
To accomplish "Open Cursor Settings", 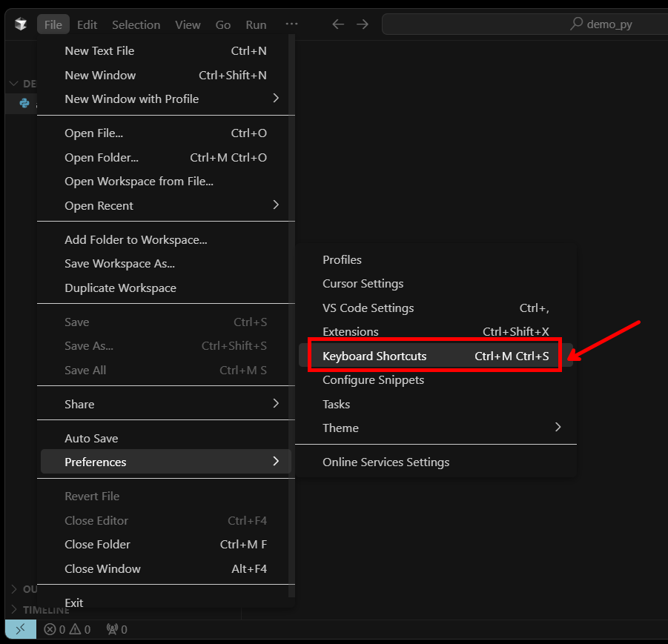I will (436, 284).
